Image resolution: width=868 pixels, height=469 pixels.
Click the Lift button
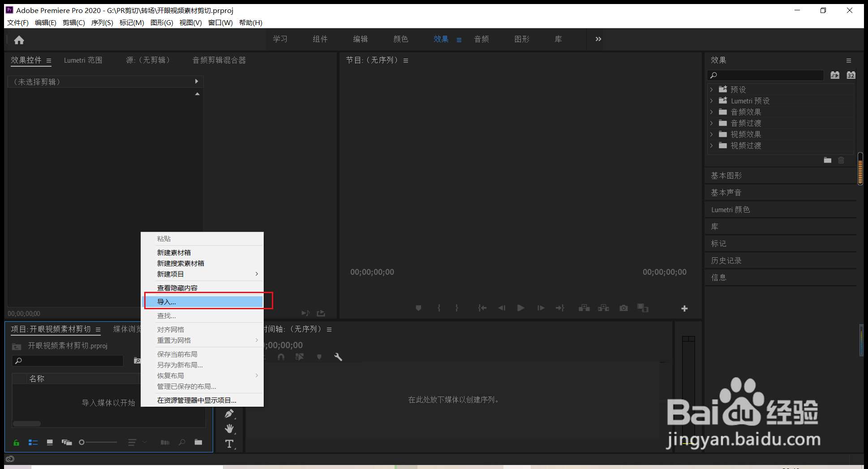point(584,308)
